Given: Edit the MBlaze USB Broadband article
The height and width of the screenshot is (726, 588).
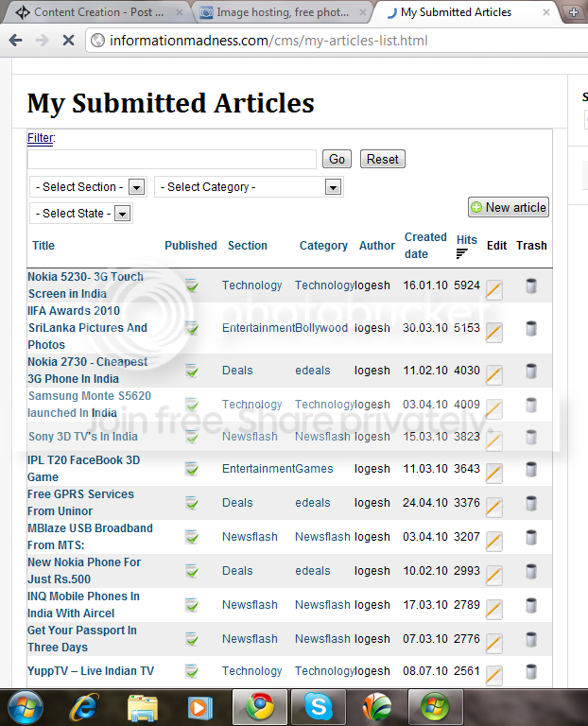Looking at the screenshot, I should click(494, 542).
